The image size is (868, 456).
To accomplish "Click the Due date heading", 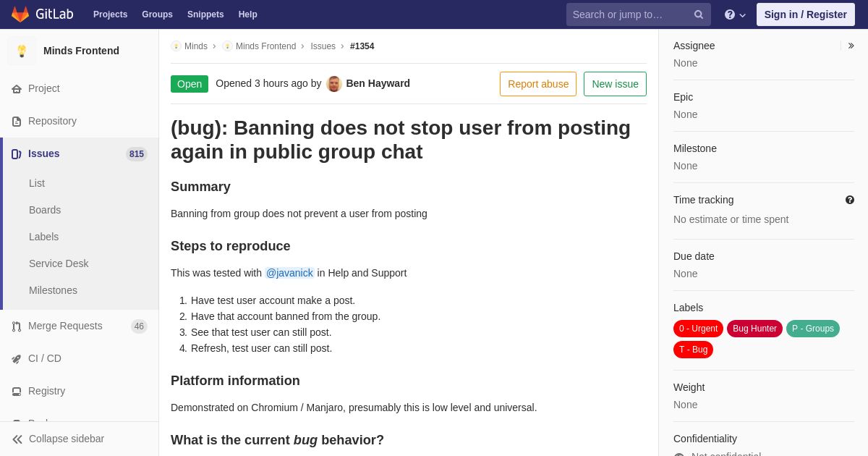I will [x=694, y=256].
